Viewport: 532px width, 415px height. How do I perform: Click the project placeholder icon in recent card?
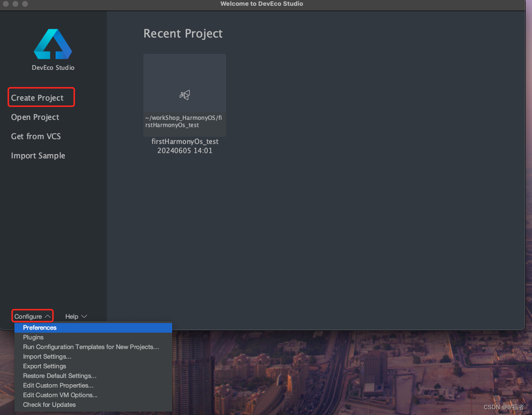coord(185,95)
